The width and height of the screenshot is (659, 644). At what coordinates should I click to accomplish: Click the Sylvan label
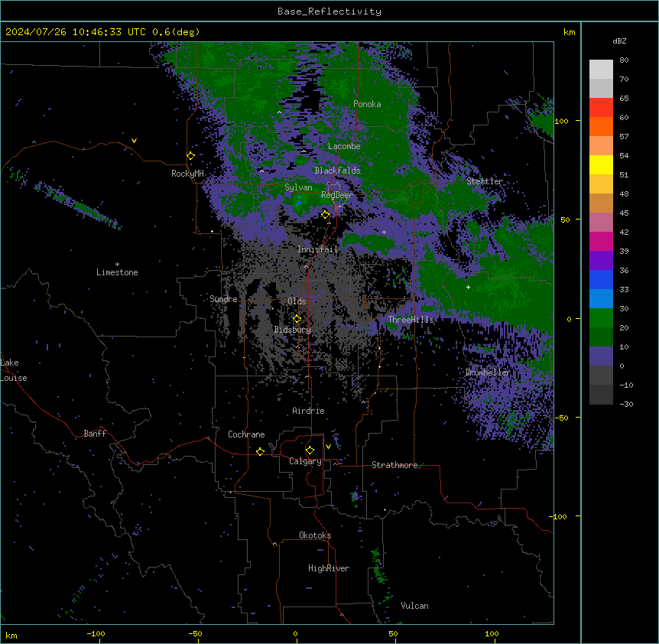(298, 187)
